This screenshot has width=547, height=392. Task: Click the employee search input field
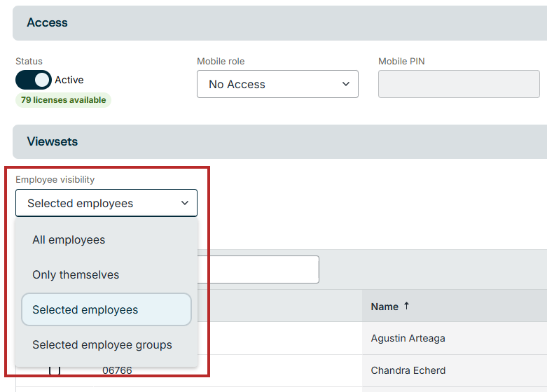click(x=258, y=269)
